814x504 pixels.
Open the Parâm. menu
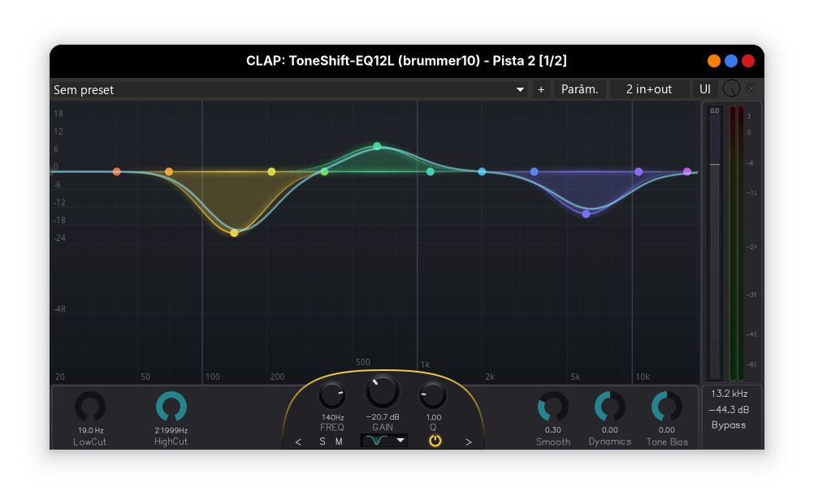click(x=580, y=90)
